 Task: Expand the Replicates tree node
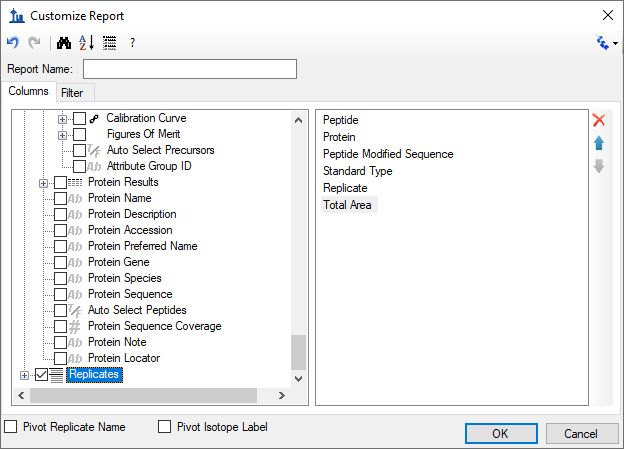tap(24, 375)
